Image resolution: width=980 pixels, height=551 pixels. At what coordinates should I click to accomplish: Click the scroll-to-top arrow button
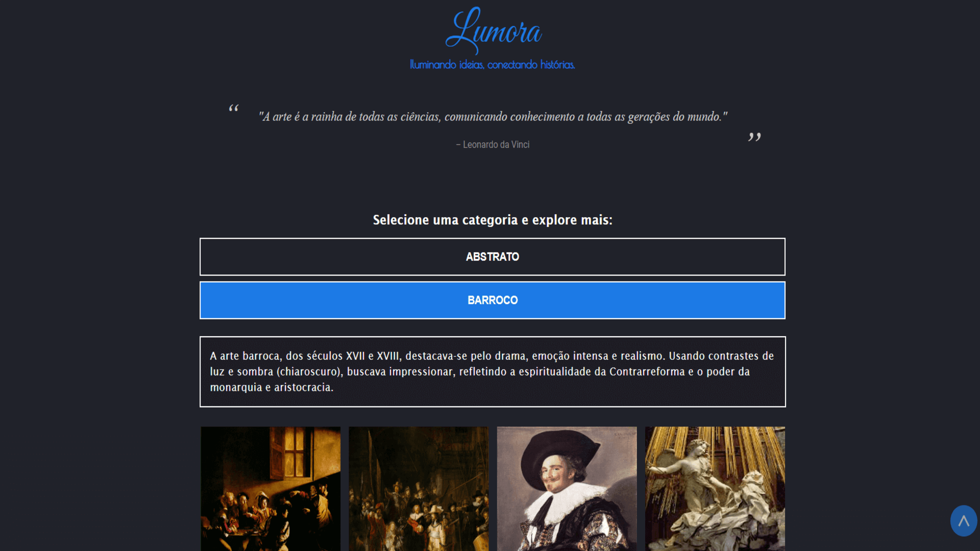pyautogui.click(x=963, y=521)
